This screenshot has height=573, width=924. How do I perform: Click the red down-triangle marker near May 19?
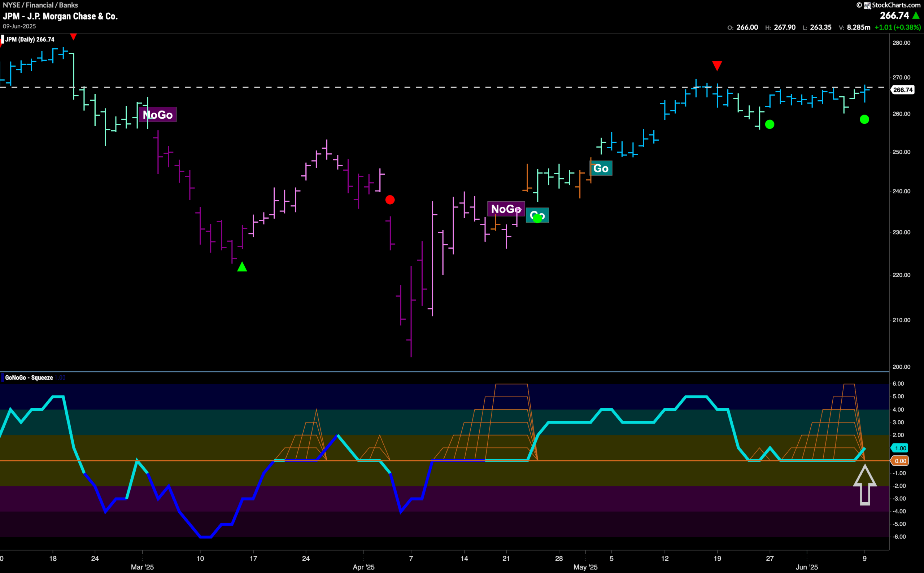[717, 66]
